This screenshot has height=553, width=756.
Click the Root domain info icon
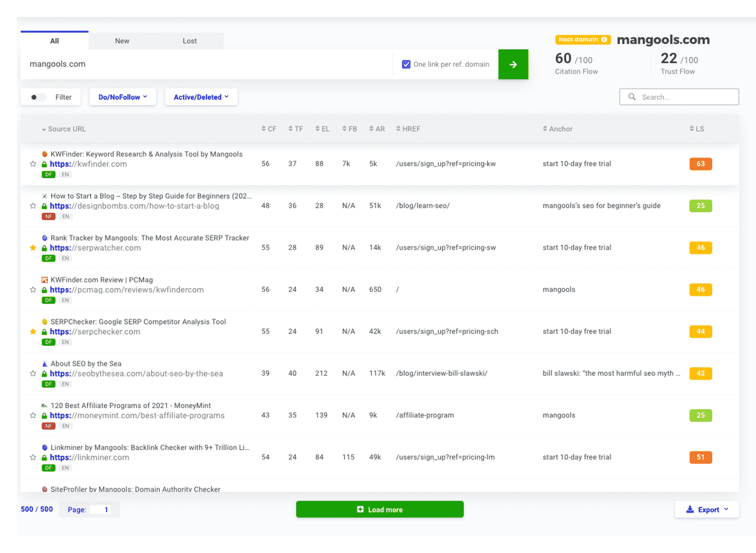point(604,40)
